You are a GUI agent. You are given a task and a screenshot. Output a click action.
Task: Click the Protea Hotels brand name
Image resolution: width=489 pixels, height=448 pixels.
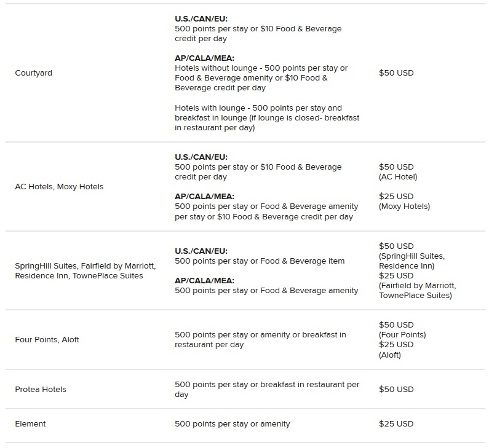pos(41,390)
